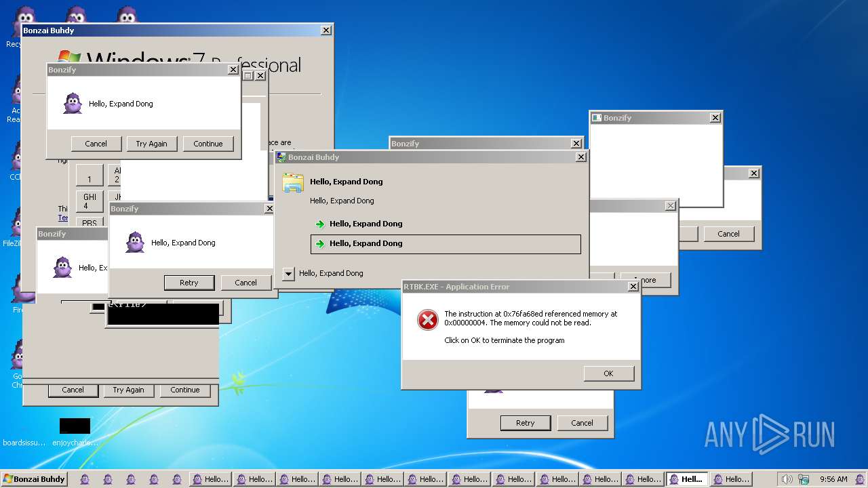Screen dimensions: 868x488
Task: Click the second pinned Bonzi icon on the taskbar
Action: pos(107,479)
